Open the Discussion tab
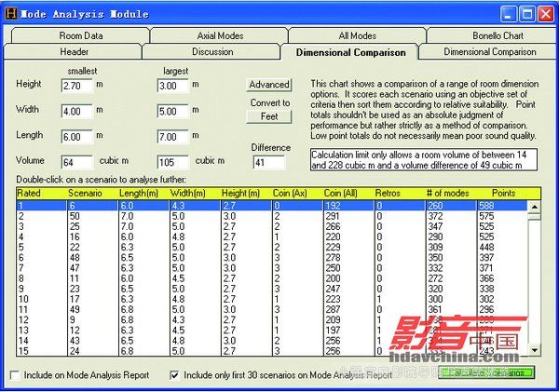The image size is (559, 392). [x=212, y=52]
